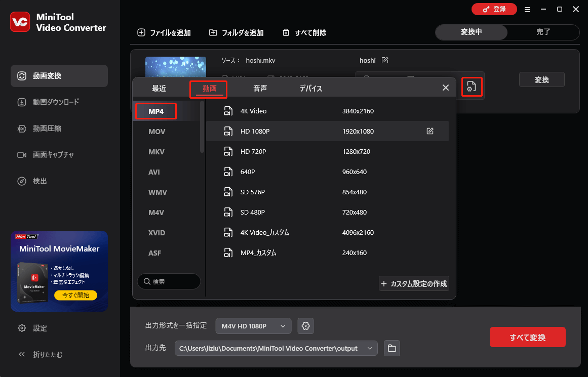Select the 1280x720 resolution text
This screenshot has width=588, height=377.
tap(356, 151)
